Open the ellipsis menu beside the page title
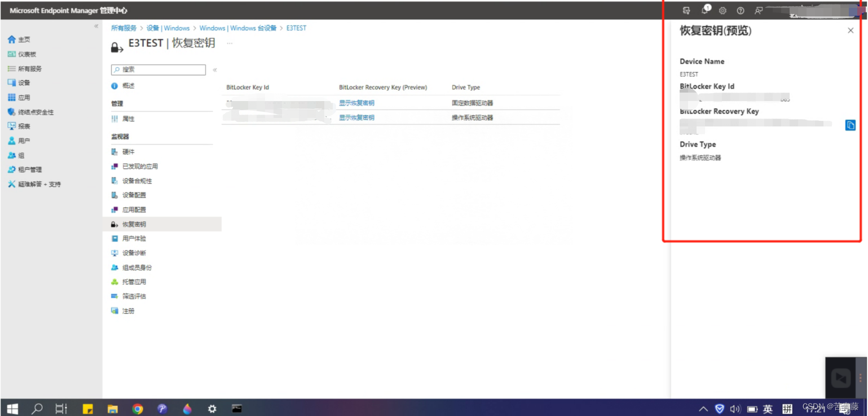Image resolution: width=868 pixels, height=416 pixels. (x=230, y=43)
